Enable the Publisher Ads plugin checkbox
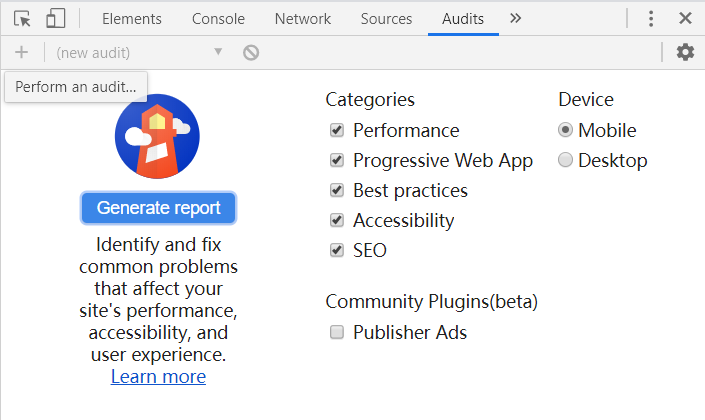Viewport: 705px width, 420px height. pyautogui.click(x=337, y=332)
